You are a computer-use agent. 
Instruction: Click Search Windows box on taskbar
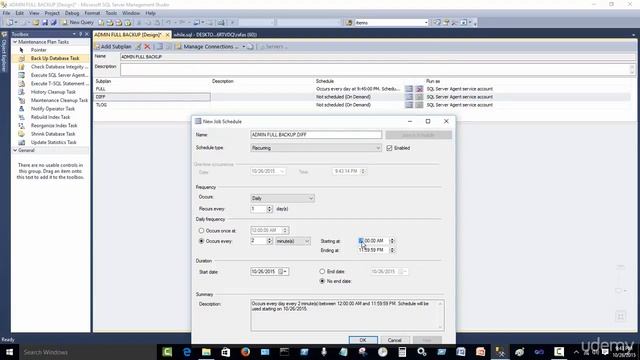coord(87,352)
